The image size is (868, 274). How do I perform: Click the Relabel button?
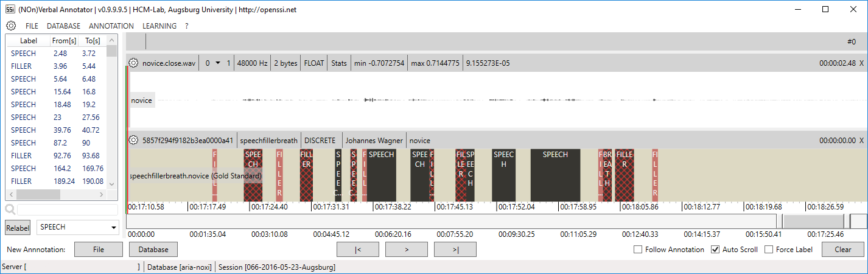(x=18, y=228)
